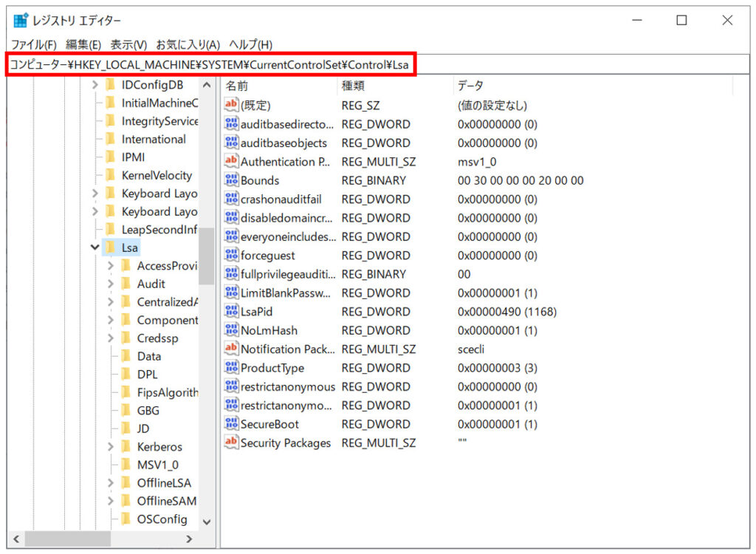Open the ヘルプ(H) menu

pos(251,45)
